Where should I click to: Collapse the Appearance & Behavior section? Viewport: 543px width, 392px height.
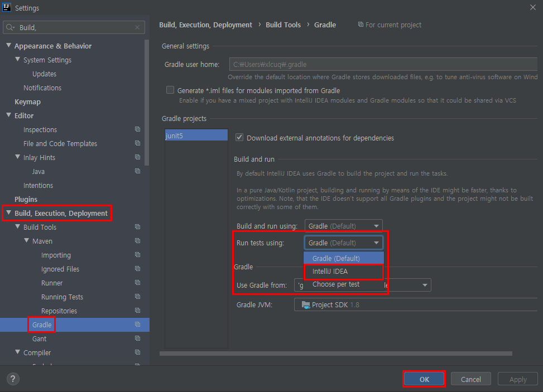click(9, 45)
